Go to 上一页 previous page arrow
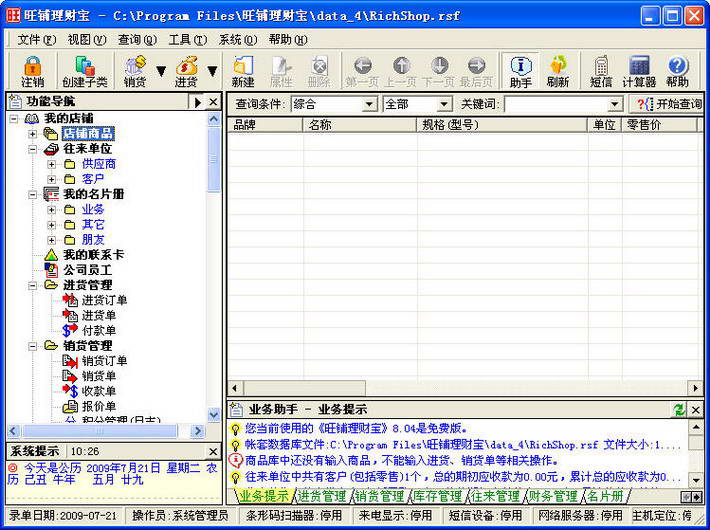This screenshot has width=710, height=530. [x=400, y=71]
